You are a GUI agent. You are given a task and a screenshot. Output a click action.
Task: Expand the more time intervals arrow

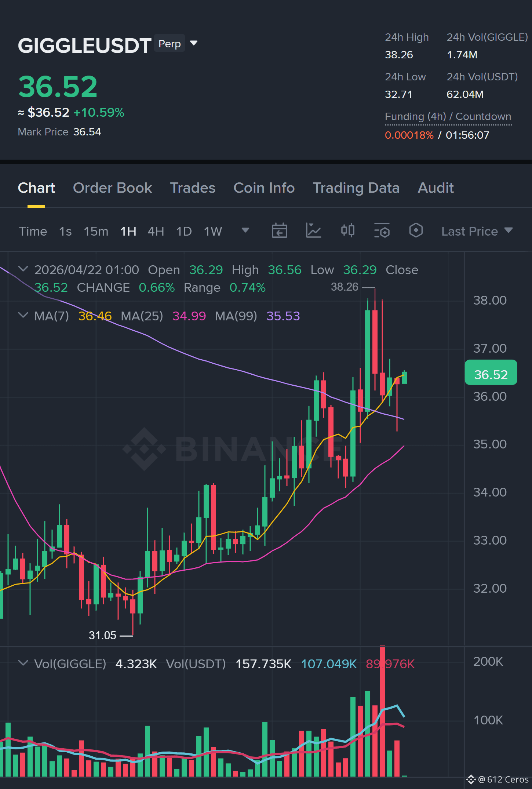[245, 230]
